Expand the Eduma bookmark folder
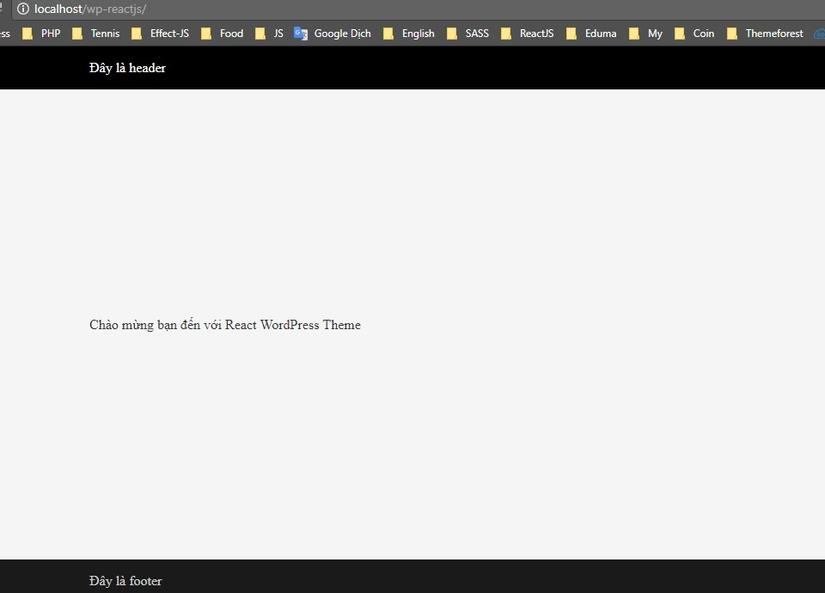 coord(591,33)
